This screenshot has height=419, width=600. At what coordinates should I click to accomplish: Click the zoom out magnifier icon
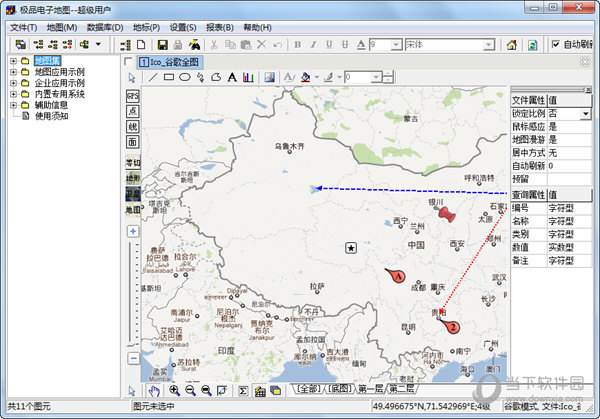[x=190, y=390]
